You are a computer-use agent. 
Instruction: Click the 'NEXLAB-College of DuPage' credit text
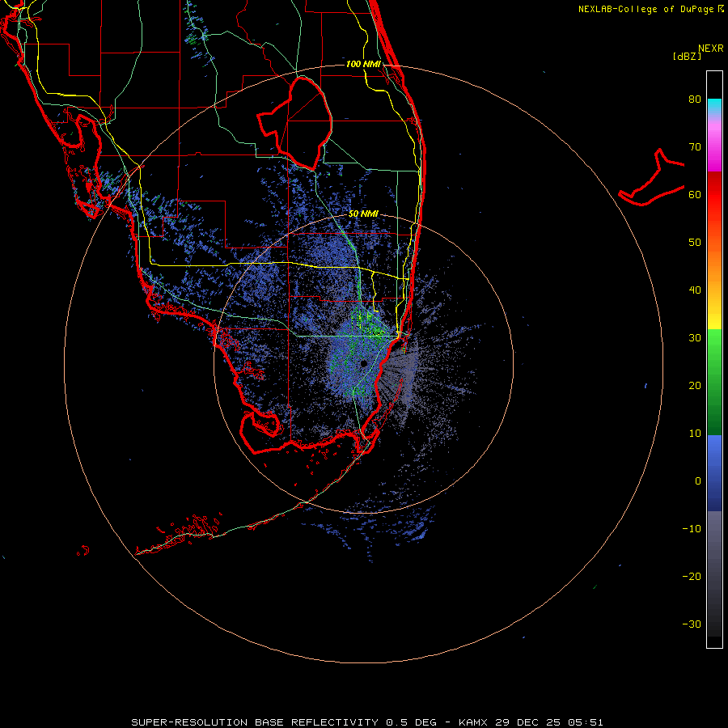coord(646,9)
